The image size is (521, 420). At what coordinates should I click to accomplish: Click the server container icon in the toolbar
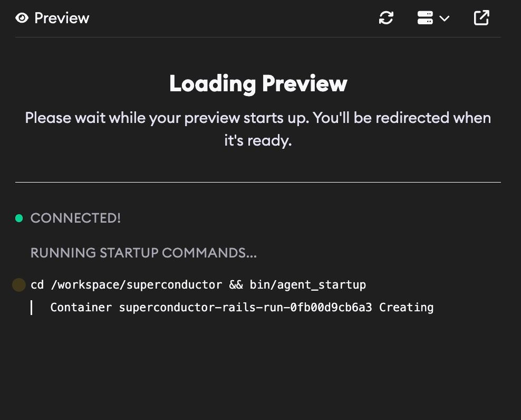pyautogui.click(x=425, y=17)
